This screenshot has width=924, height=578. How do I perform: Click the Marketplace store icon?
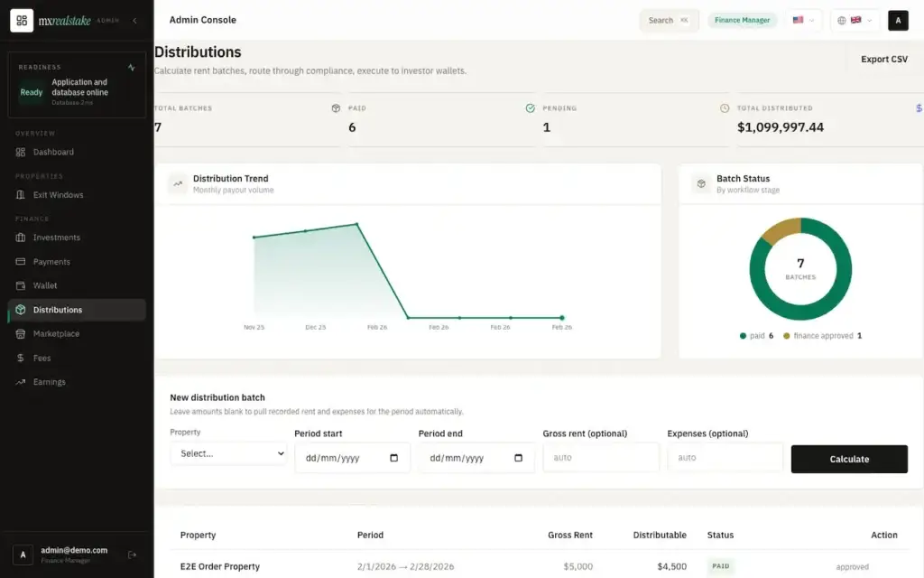[21, 334]
